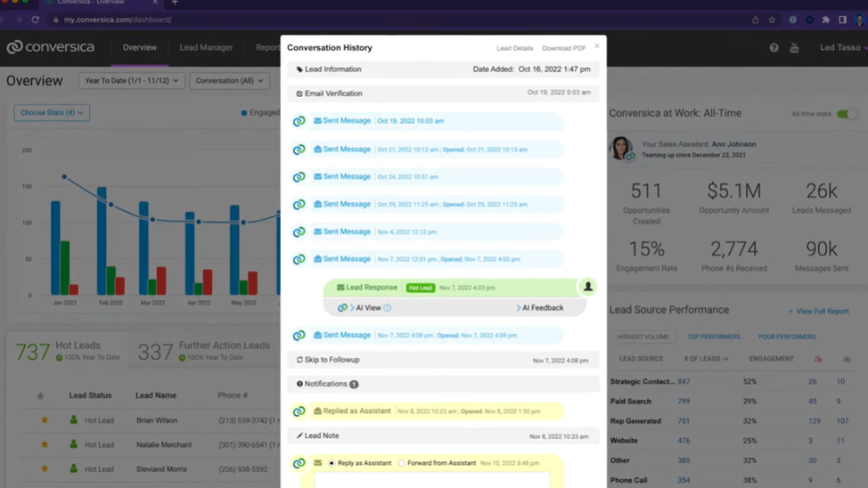Reload the browser page
The height and width of the screenshot is (488, 868).
(x=36, y=20)
